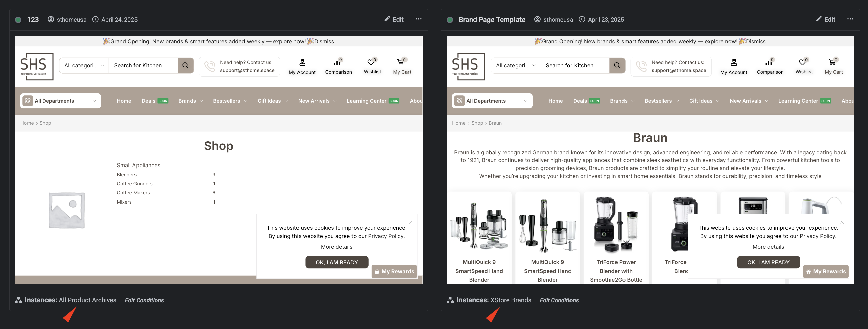Screen dimensions: 868x329
Task: Click the placeholder image in Shop preview
Action: 66,210
